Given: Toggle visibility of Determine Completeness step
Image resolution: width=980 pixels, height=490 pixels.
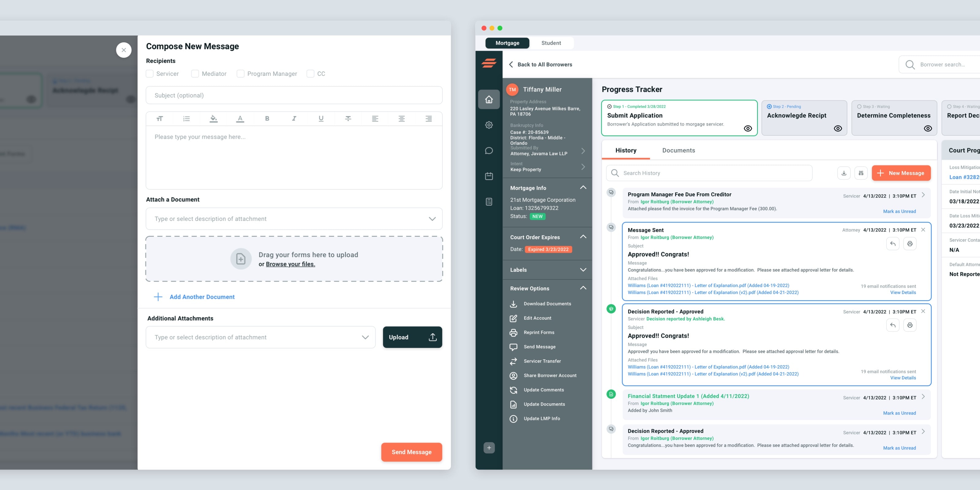Looking at the screenshot, I should coord(928,129).
